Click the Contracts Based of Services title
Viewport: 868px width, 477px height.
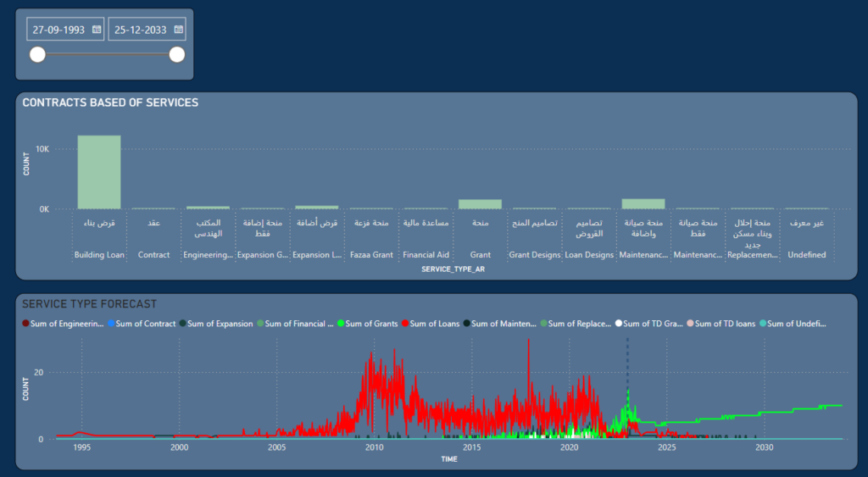click(x=110, y=103)
